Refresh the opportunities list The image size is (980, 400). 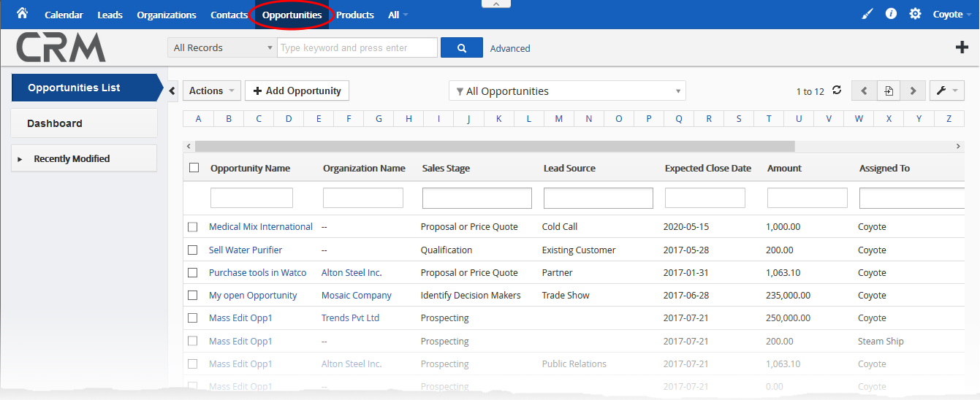(837, 91)
